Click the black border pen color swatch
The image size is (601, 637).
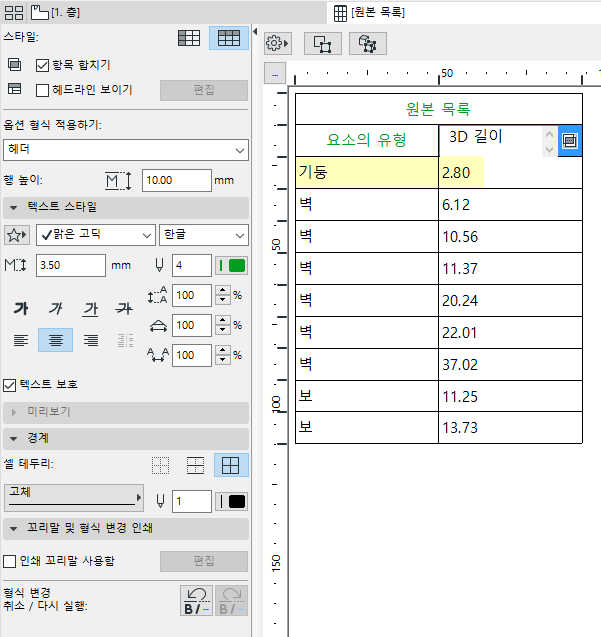point(231,502)
